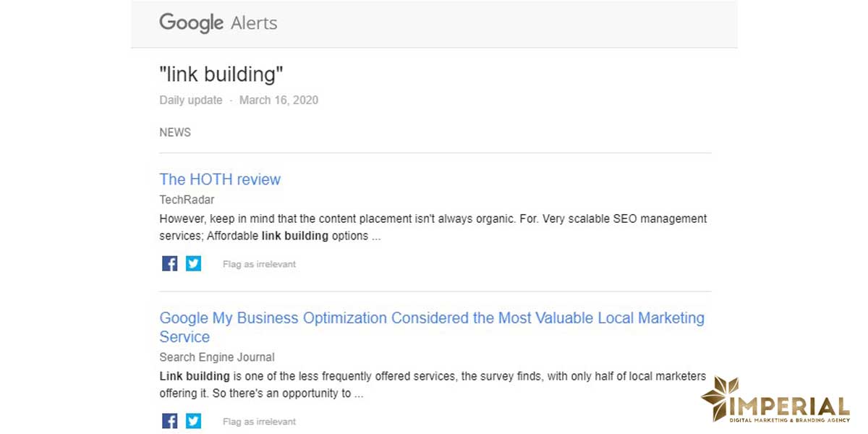The height and width of the screenshot is (434, 868).
Task: Open The HOTH review article
Action: [220, 179]
